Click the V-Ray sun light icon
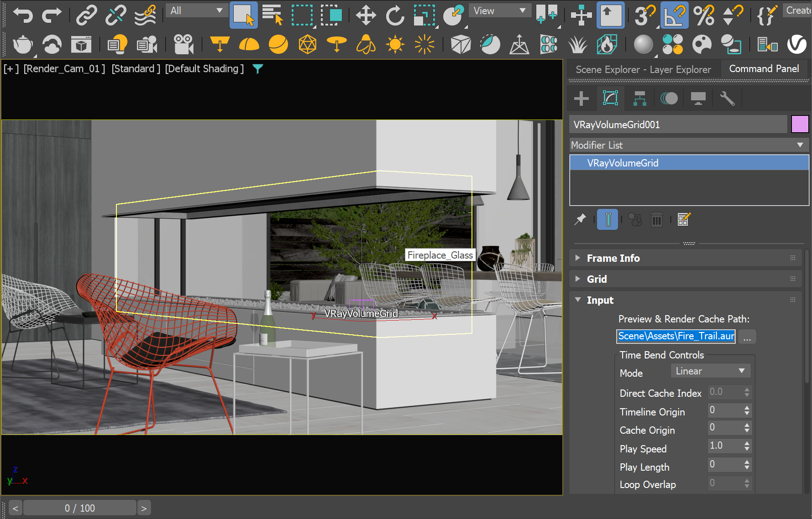The image size is (812, 519). point(395,45)
